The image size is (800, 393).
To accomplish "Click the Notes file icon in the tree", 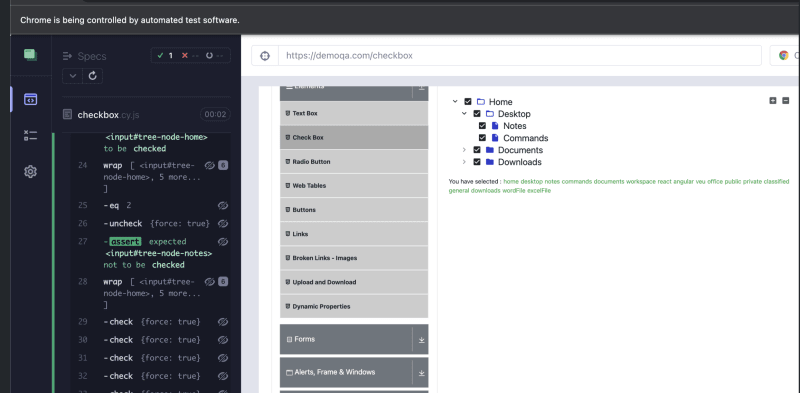I will click(495, 126).
